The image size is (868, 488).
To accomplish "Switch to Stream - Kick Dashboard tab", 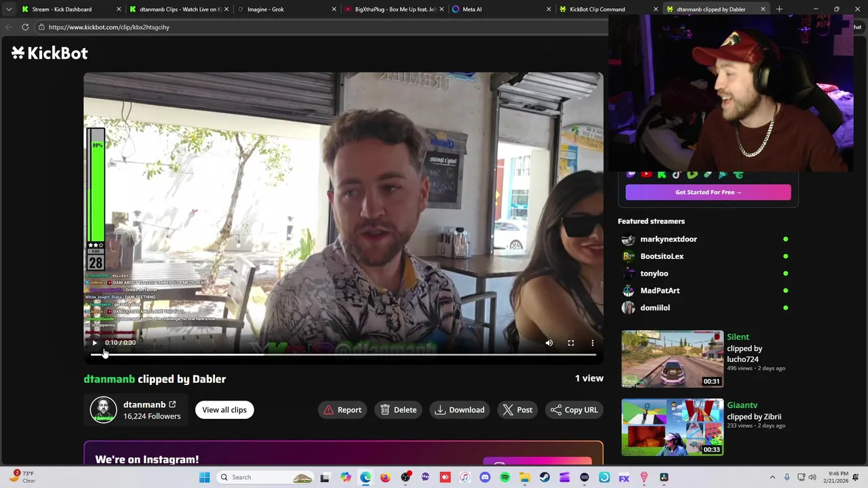I will 70,9.
